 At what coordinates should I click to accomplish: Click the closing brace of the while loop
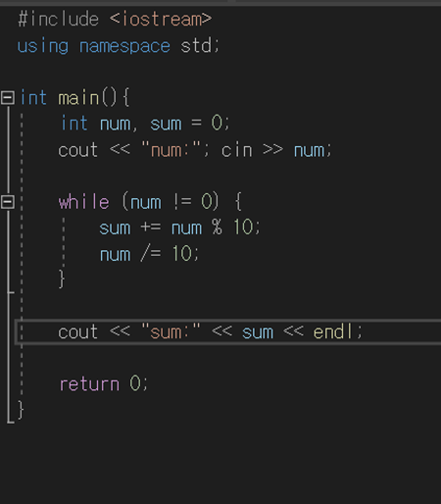click(x=62, y=278)
